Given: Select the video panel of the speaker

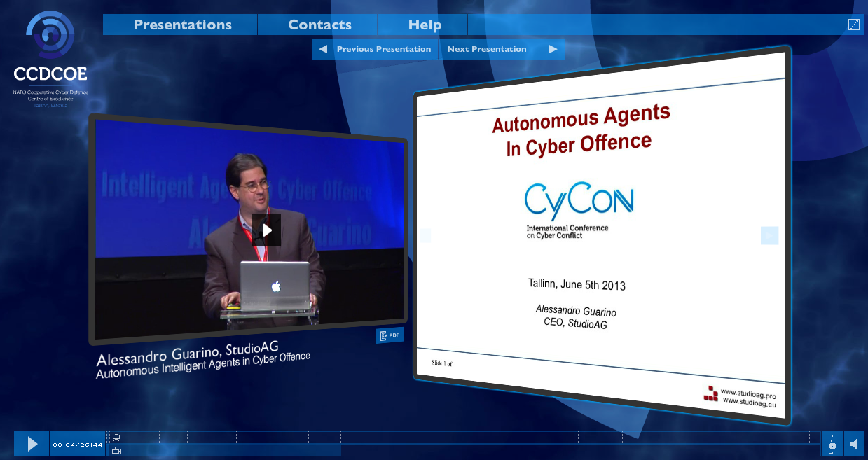Looking at the screenshot, I should point(249,228).
